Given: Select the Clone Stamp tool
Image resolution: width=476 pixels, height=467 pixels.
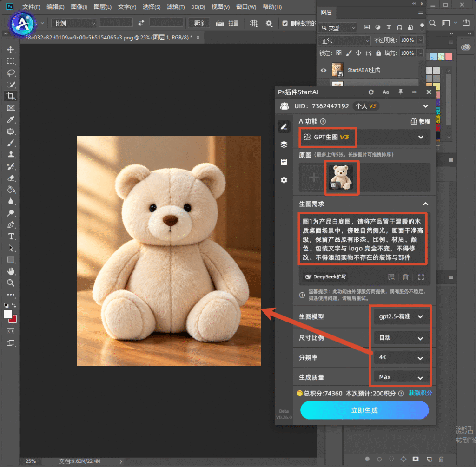Looking at the screenshot, I should click(x=11, y=155).
